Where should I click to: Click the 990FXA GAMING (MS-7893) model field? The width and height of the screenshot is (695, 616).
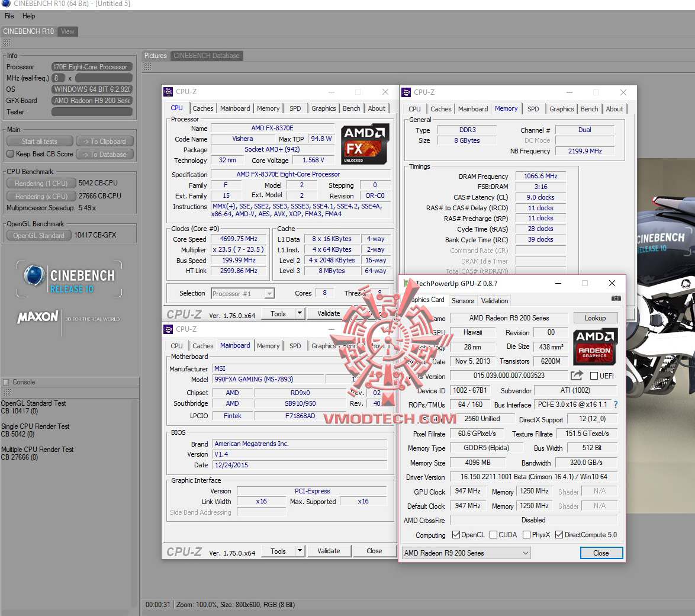[268, 379]
